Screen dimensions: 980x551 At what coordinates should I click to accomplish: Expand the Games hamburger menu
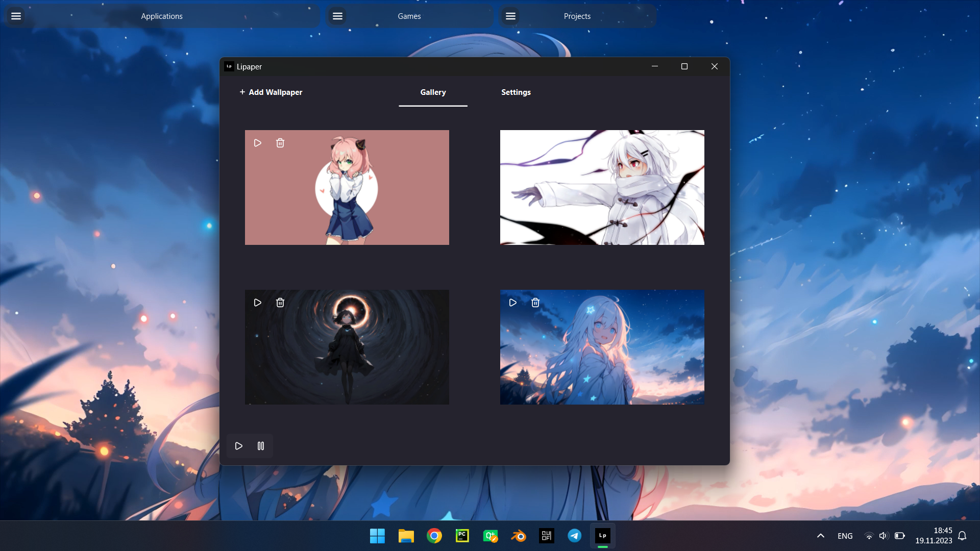tap(337, 16)
